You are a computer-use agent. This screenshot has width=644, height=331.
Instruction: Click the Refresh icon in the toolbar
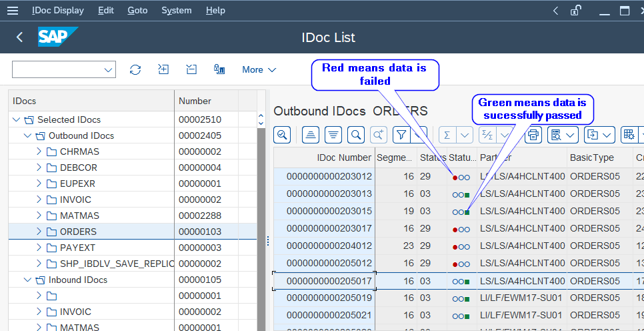pos(135,69)
